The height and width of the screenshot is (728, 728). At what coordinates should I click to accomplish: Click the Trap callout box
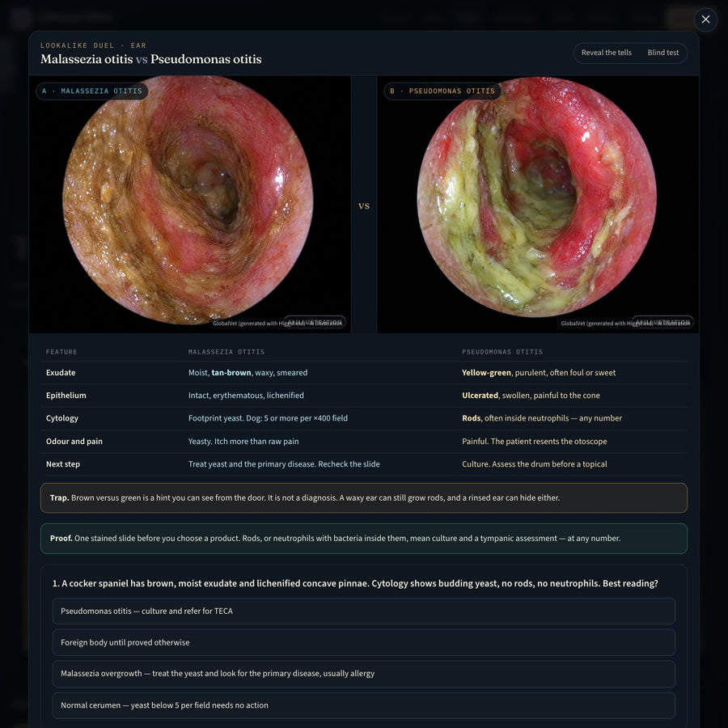pyautogui.click(x=363, y=497)
